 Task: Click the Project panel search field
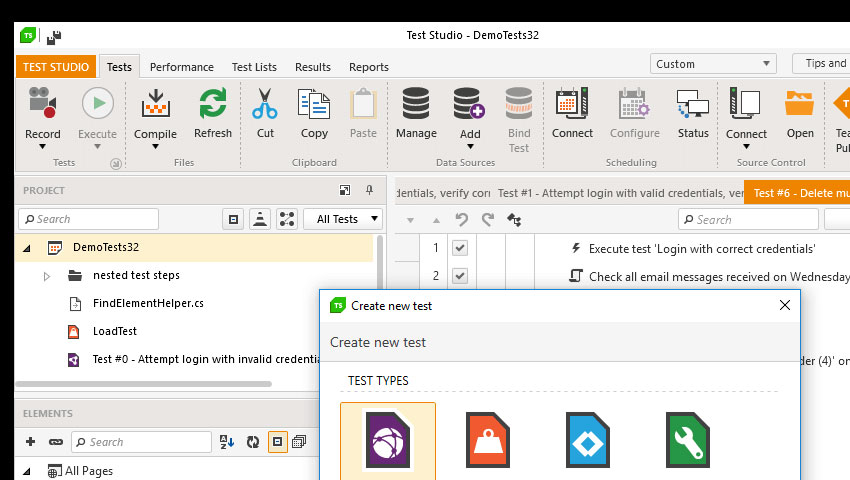click(89, 219)
